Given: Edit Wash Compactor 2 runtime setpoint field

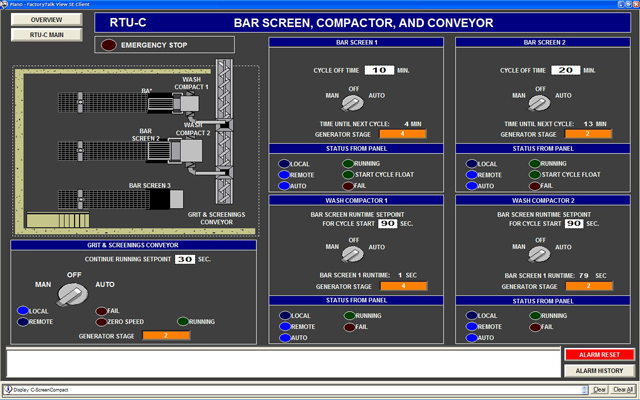Looking at the screenshot, I should (x=574, y=224).
